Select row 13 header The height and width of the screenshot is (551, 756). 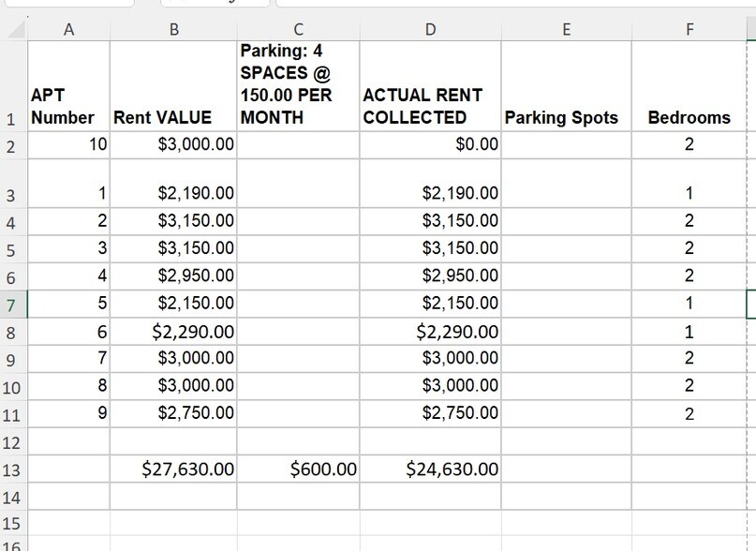point(12,469)
